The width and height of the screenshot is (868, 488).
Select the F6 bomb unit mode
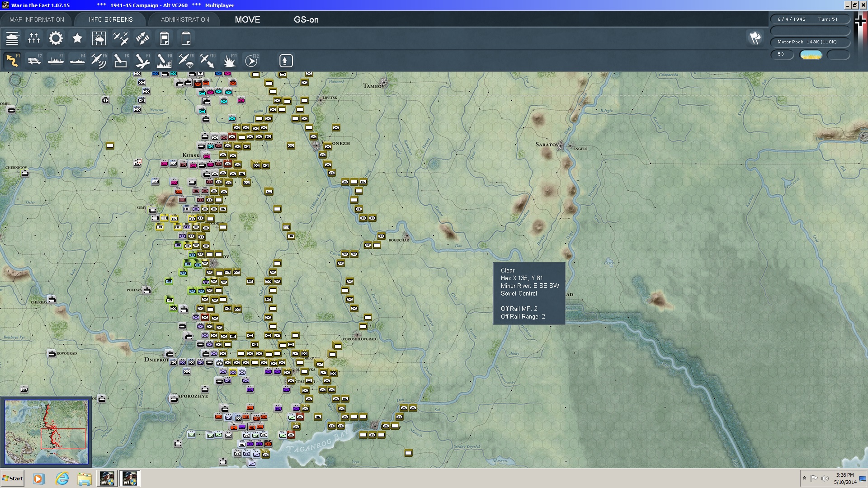(x=121, y=61)
